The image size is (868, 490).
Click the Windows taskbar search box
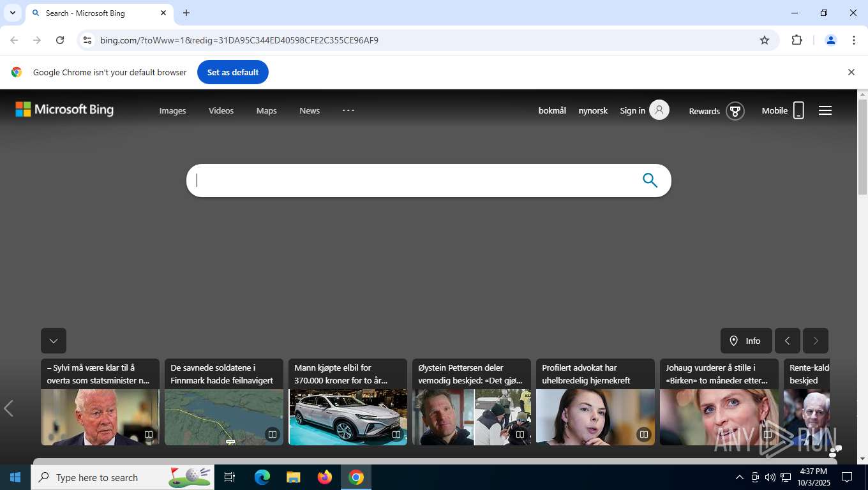click(x=123, y=477)
